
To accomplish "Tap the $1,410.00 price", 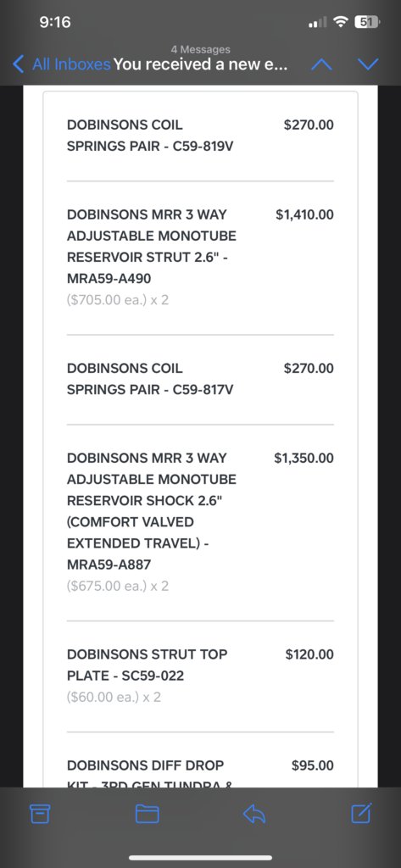I will [x=304, y=214].
